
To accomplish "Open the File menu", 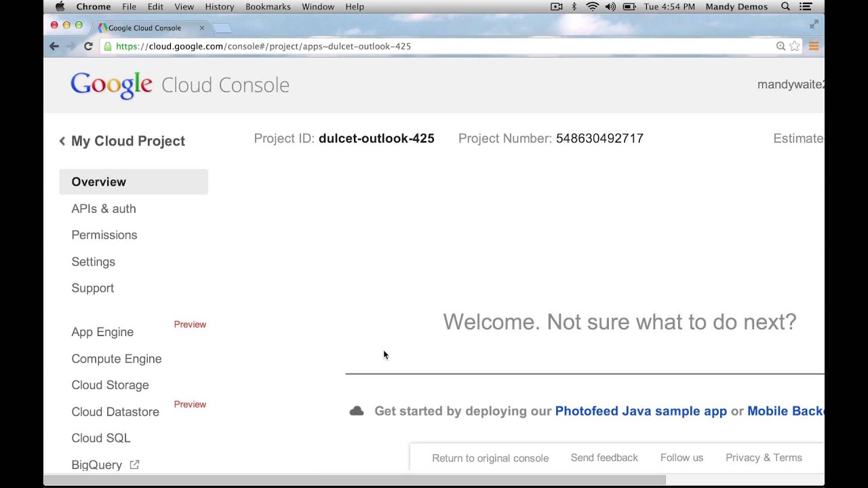I will 129,7.
